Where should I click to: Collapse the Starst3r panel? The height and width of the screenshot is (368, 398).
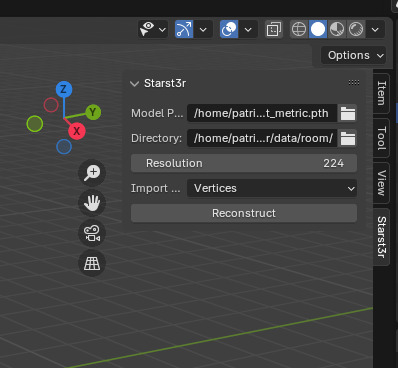click(x=135, y=83)
